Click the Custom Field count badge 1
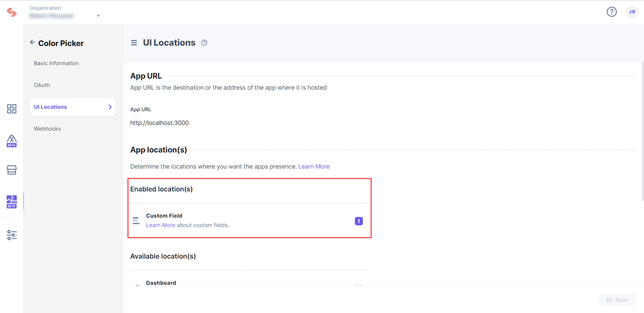This screenshot has height=313, width=644. pyautogui.click(x=359, y=221)
